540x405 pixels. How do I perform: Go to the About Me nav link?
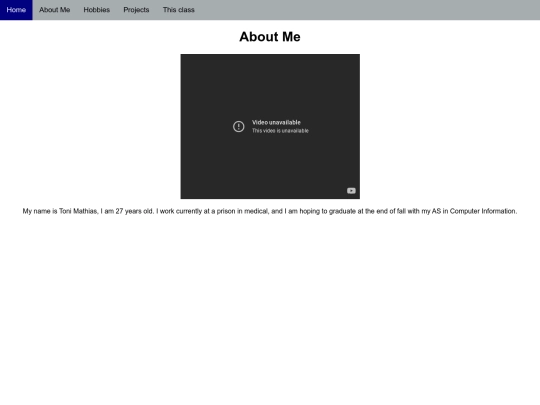click(x=54, y=10)
